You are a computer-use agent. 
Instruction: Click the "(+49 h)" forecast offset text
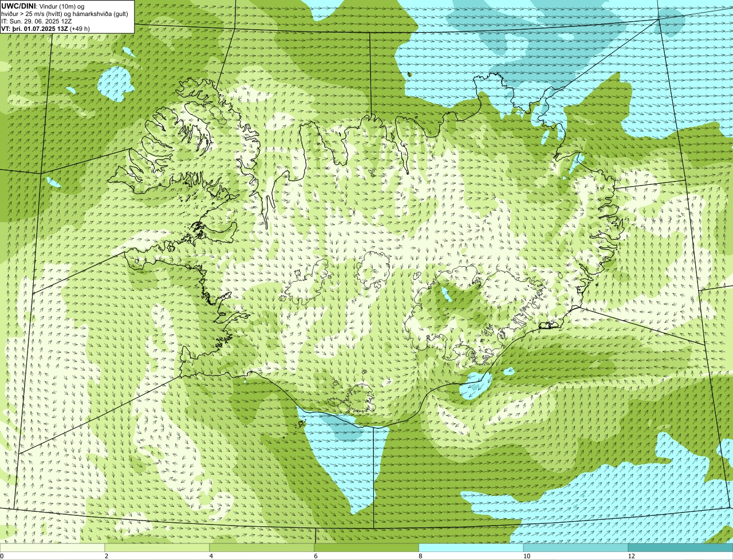coord(80,29)
